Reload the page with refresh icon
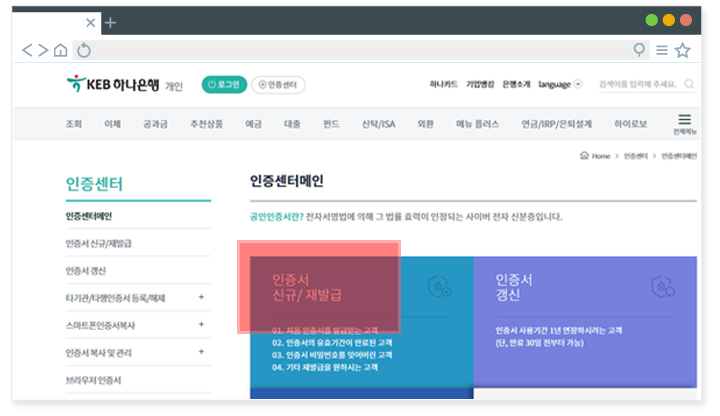 (84, 50)
